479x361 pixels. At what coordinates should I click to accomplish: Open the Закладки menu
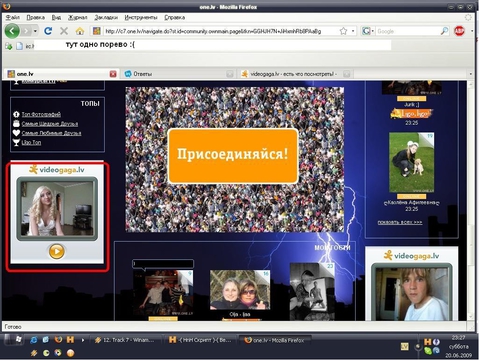(x=106, y=17)
